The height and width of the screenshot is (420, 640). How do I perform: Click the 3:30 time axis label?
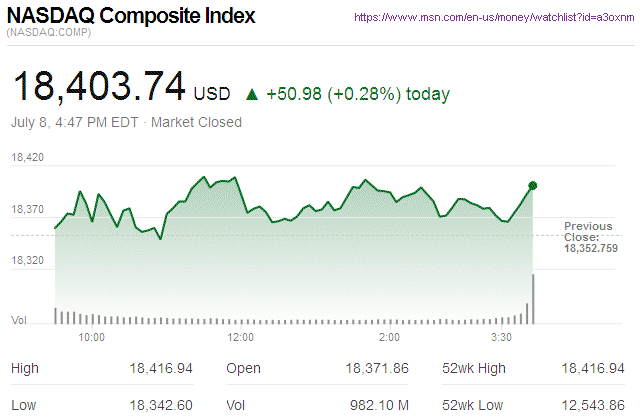coord(502,337)
